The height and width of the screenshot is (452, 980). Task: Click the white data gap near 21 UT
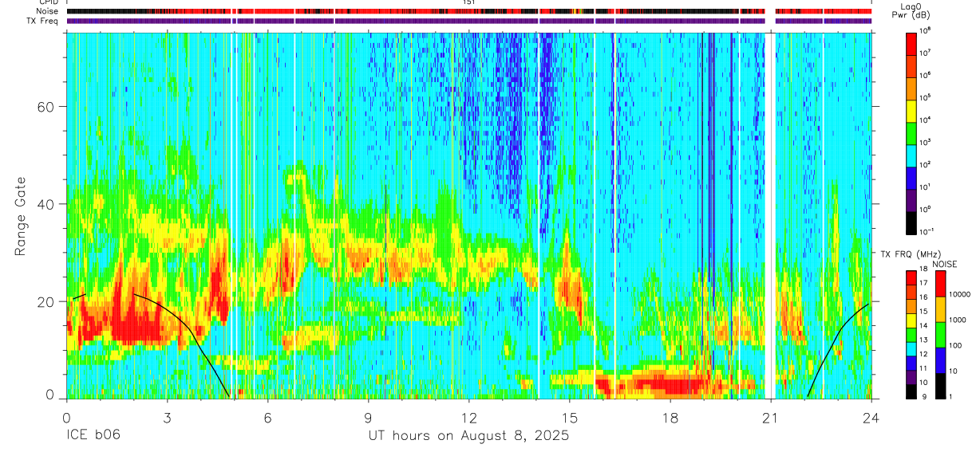tap(770, 215)
